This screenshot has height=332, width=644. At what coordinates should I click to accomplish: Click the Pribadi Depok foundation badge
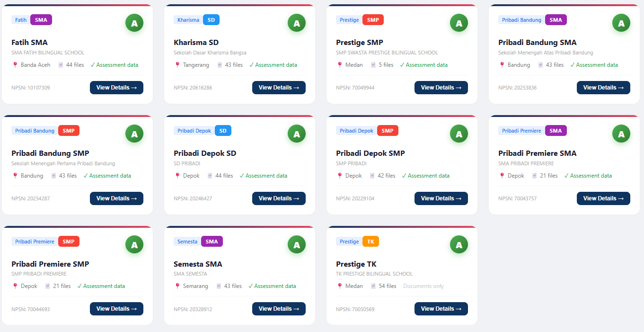click(356, 130)
